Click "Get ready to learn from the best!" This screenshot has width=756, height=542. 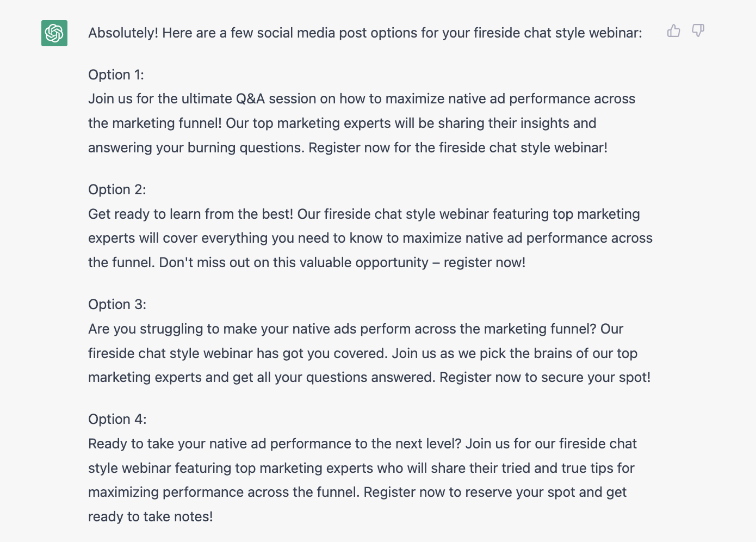[x=191, y=214]
